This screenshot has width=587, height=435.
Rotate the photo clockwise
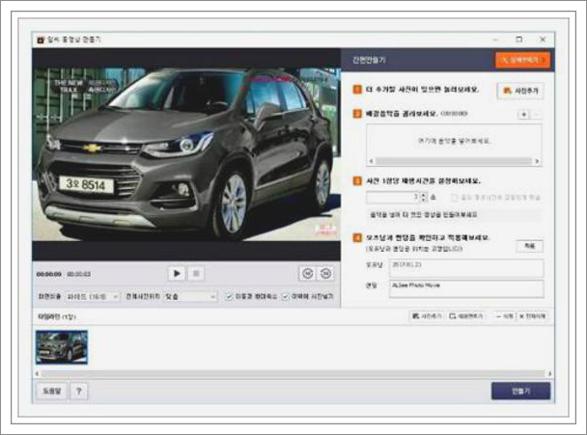(326, 274)
